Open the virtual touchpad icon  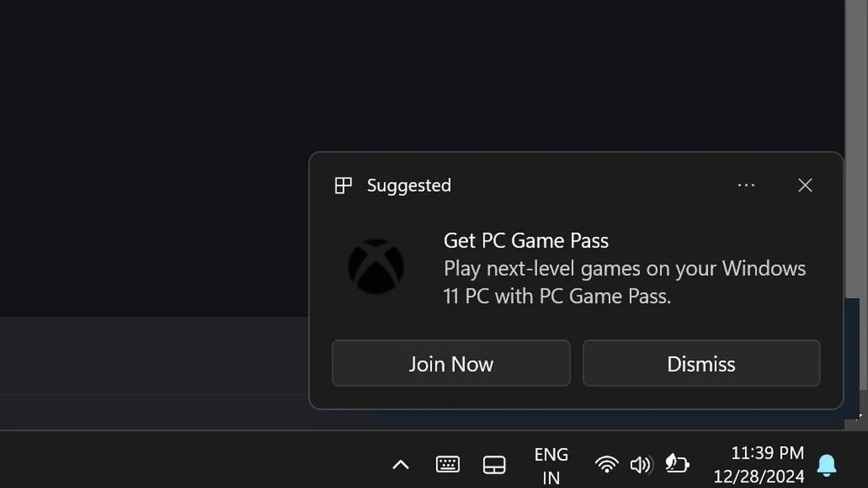tap(494, 465)
